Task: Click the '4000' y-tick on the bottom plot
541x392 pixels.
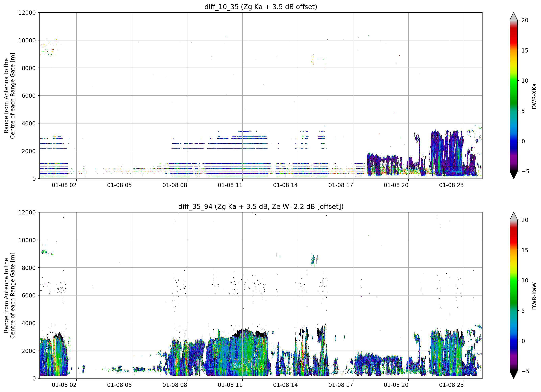Action: [29, 323]
